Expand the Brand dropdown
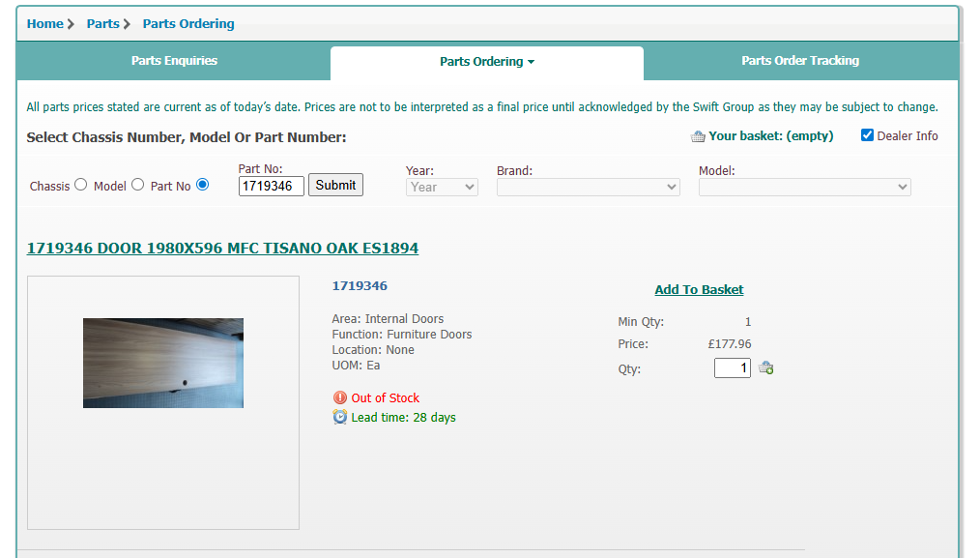 588,187
